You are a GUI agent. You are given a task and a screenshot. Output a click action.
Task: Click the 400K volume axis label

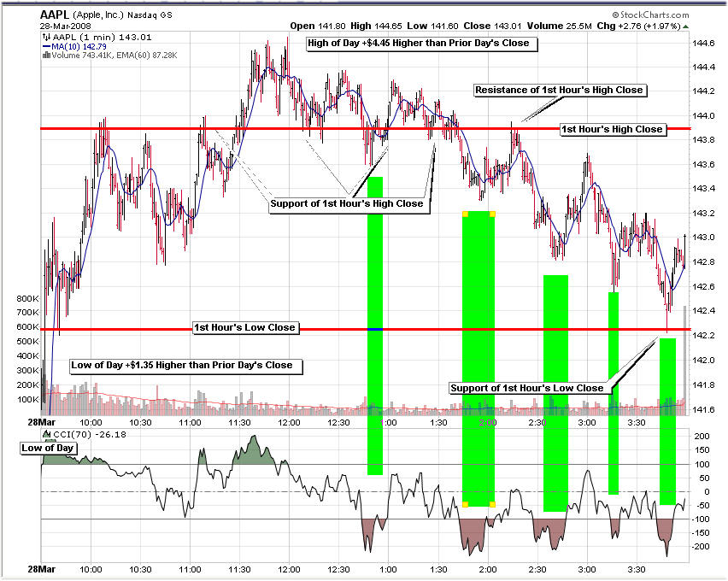point(28,355)
